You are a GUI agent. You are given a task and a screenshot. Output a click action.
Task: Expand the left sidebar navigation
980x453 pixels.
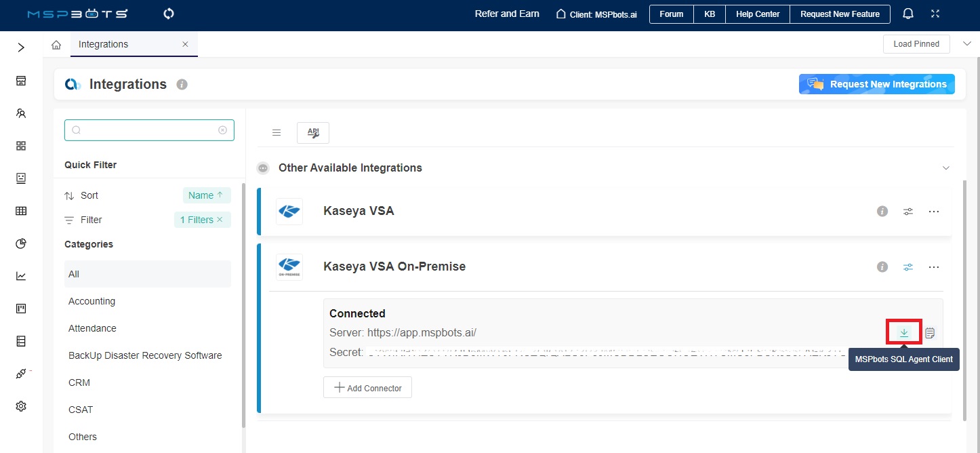tap(21, 47)
